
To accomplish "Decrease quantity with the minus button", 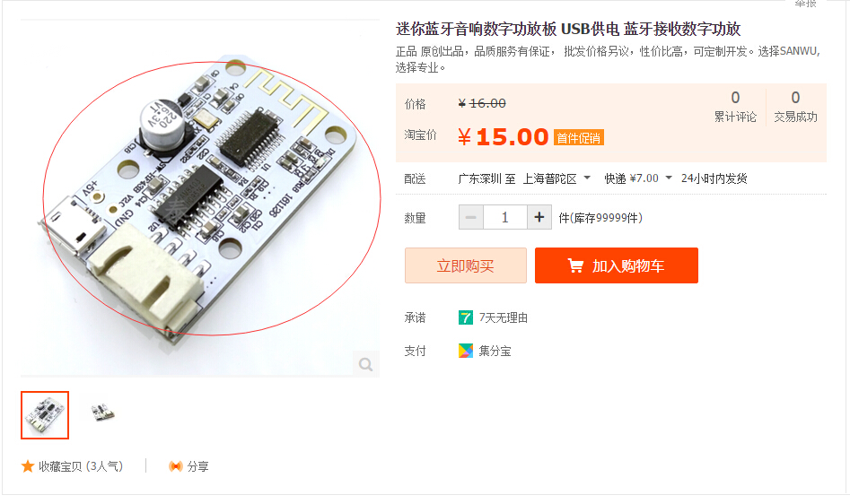I will [470, 217].
